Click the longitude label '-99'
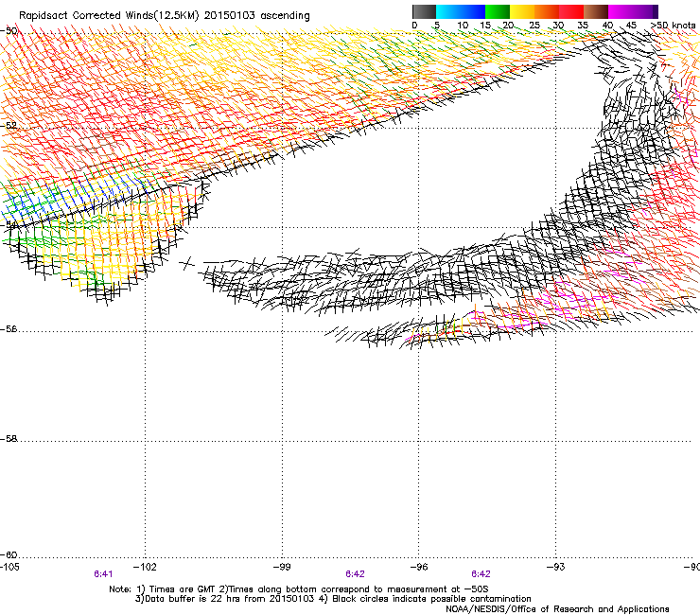The image size is (700, 615). click(282, 567)
